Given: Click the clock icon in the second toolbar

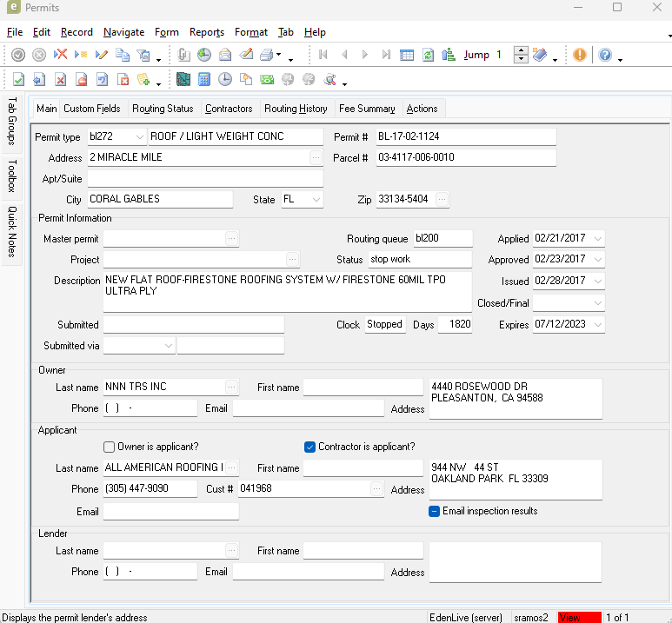Looking at the screenshot, I should point(225,79).
